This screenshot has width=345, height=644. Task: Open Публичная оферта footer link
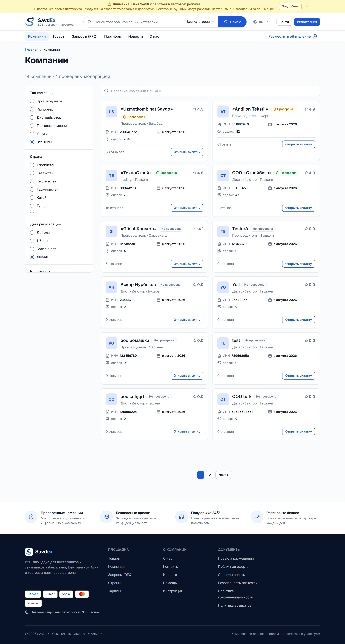233,567
